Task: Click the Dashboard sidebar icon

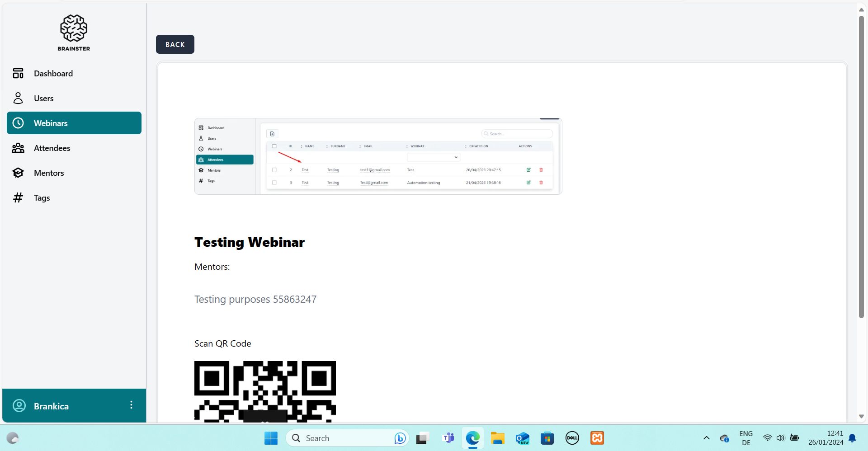Action: tap(18, 73)
